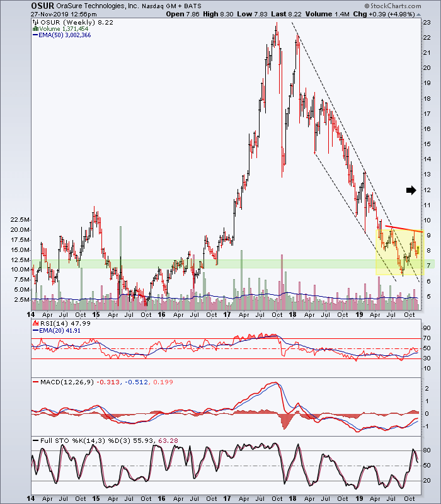Click the bold 15 year label below price chart

tap(96, 314)
